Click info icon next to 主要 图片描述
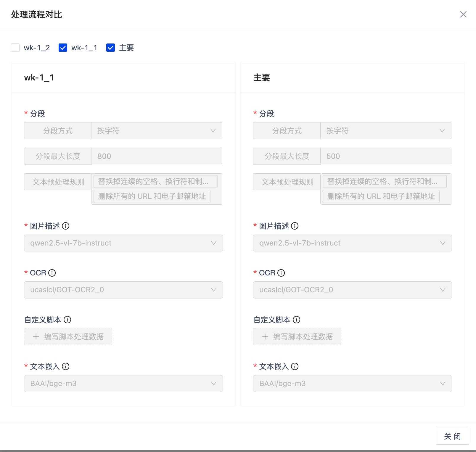The image size is (476, 452). click(x=295, y=226)
